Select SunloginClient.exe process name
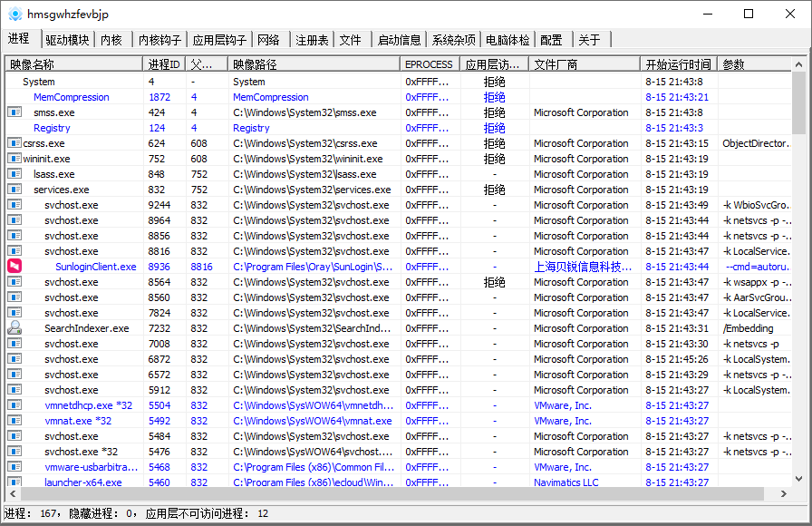 96,267
